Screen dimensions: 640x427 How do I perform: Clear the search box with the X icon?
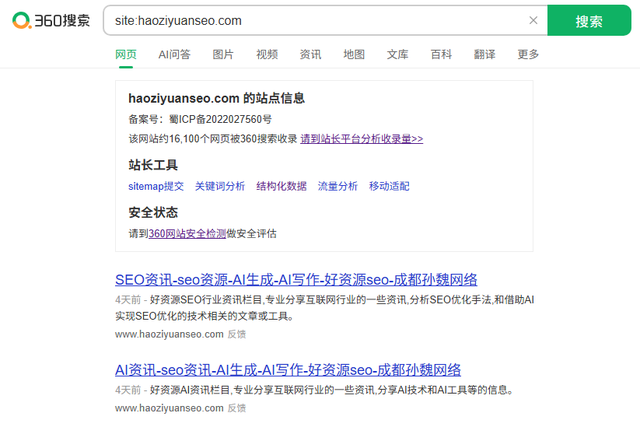point(533,20)
